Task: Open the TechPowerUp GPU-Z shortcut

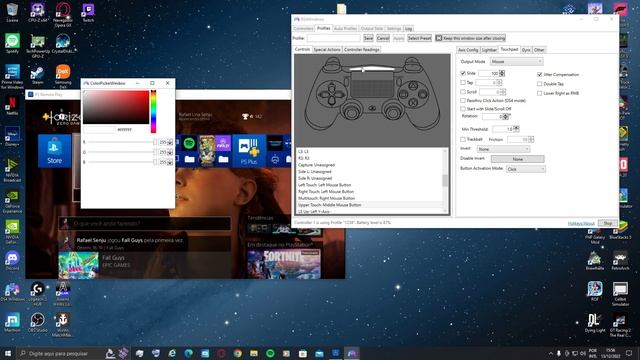Action: tap(38, 45)
